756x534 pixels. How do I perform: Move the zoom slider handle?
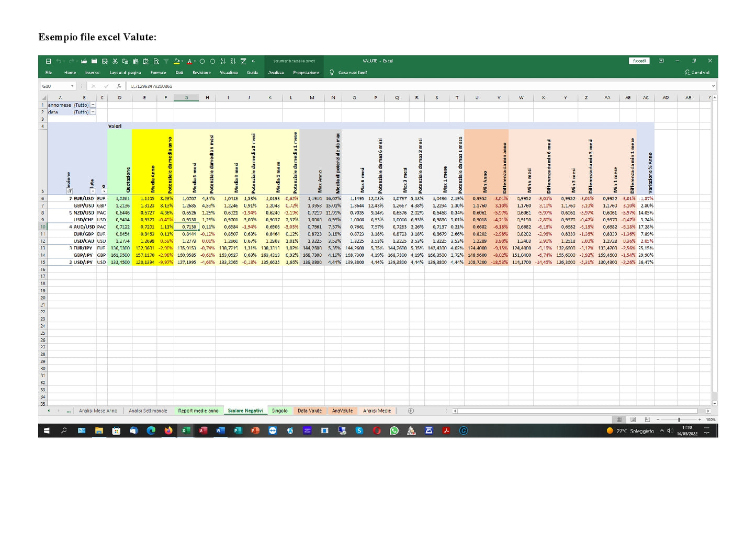[679, 419]
